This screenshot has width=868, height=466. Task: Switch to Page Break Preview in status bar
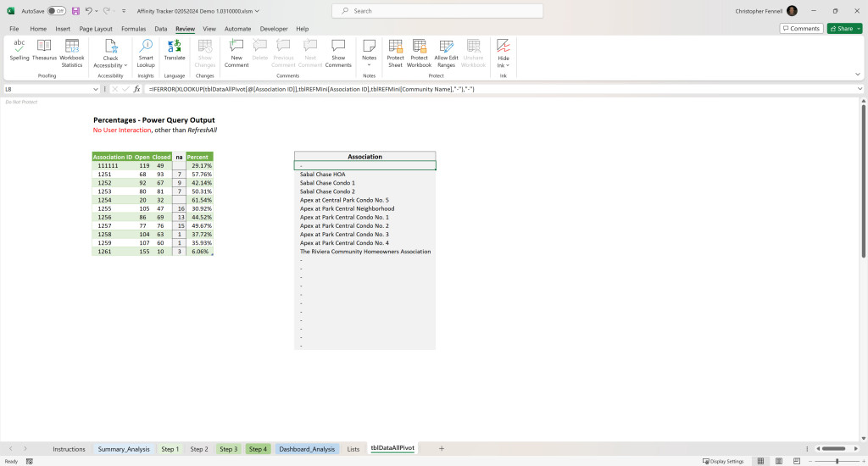(797, 461)
